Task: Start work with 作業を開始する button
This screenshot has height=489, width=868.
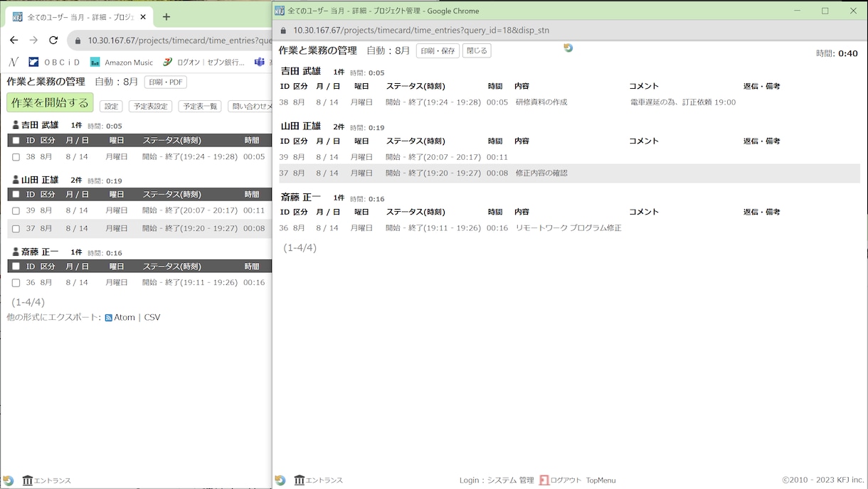Action: click(50, 102)
